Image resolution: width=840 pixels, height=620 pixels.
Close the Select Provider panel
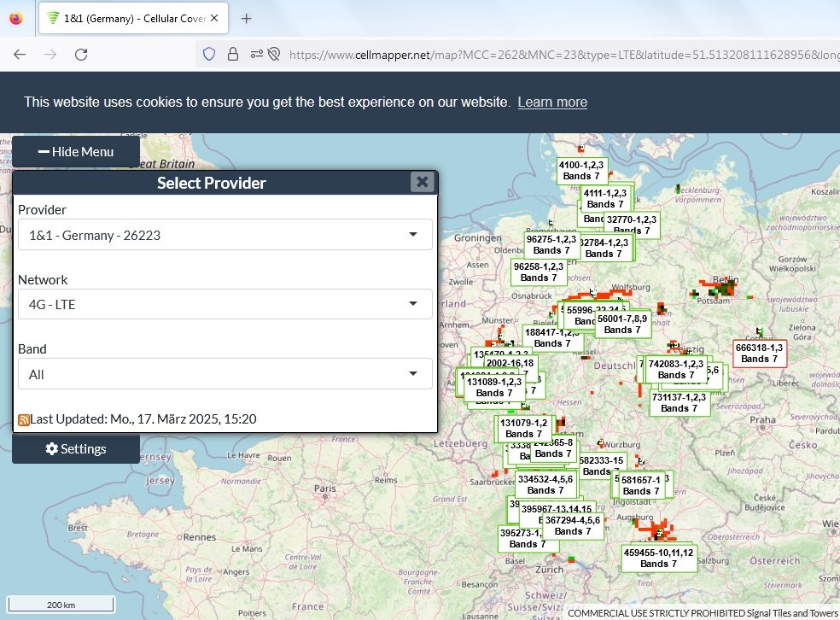pos(423,182)
